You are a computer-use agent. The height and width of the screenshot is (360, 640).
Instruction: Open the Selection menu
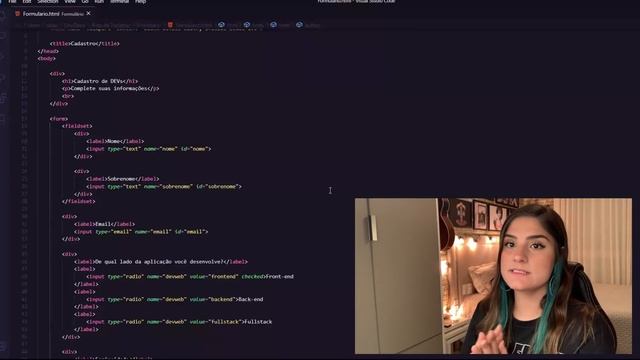(x=48, y=2)
